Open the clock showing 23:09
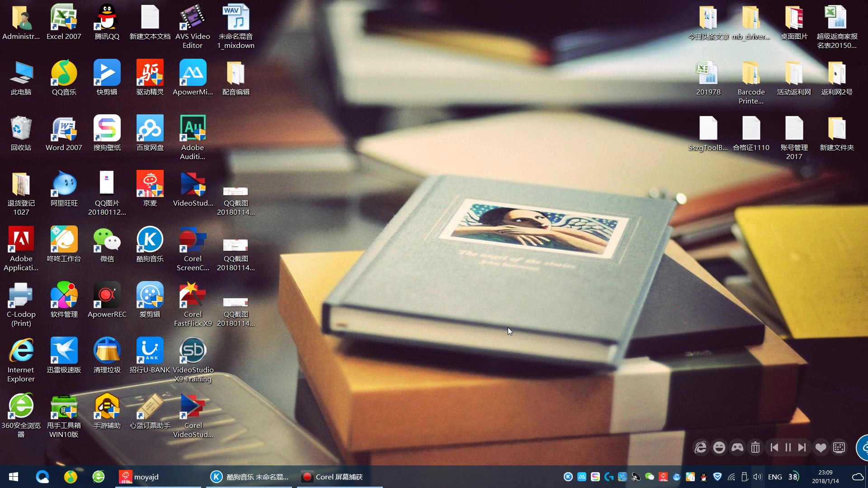This screenshot has height=488, width=868. click(825, 477)
